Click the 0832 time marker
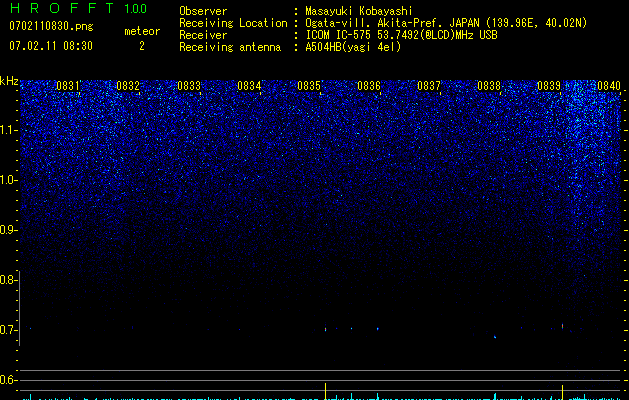 coord(128,85)
